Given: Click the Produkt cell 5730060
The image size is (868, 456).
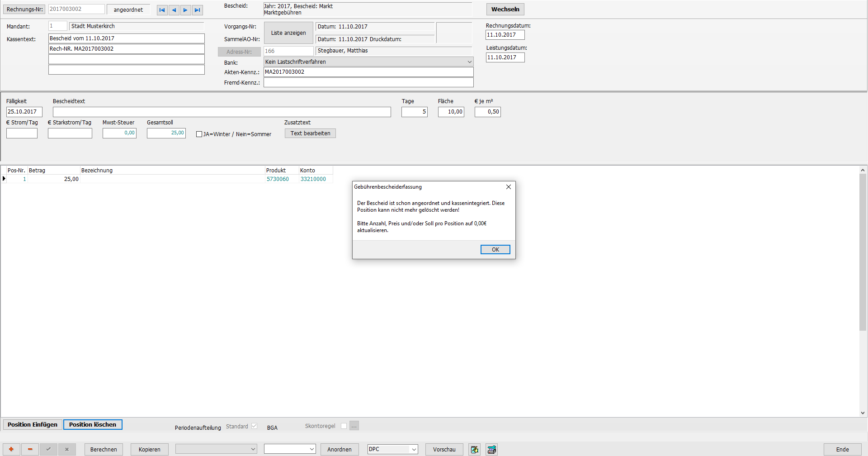Looking at the screenshot, I should pos(282,179).
